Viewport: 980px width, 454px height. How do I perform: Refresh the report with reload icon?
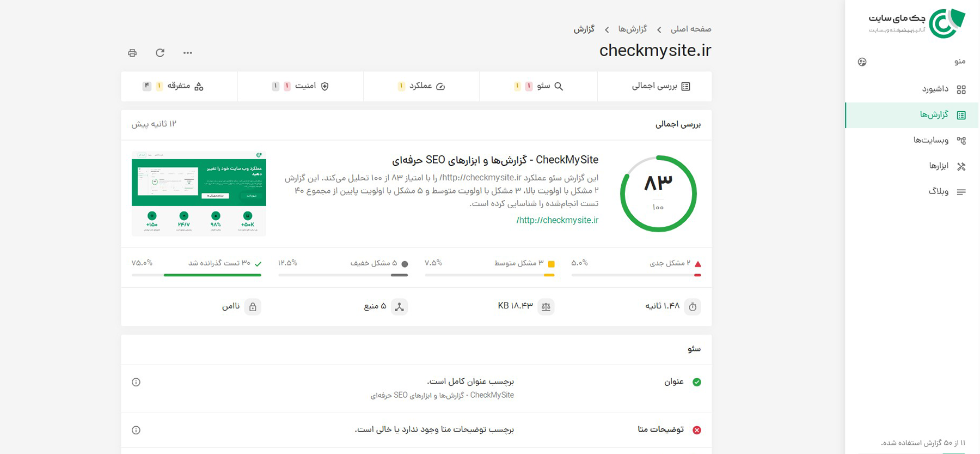(x=160, y=53)
